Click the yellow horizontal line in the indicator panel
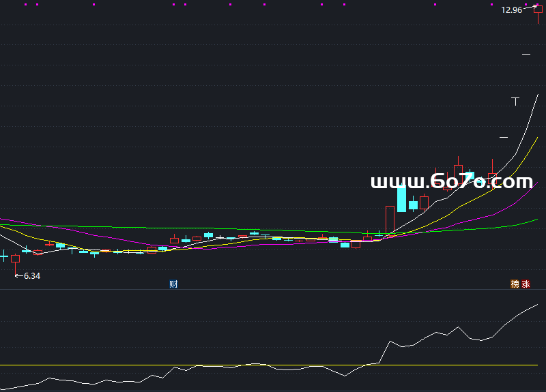546x392 pixels. point(269,365)
